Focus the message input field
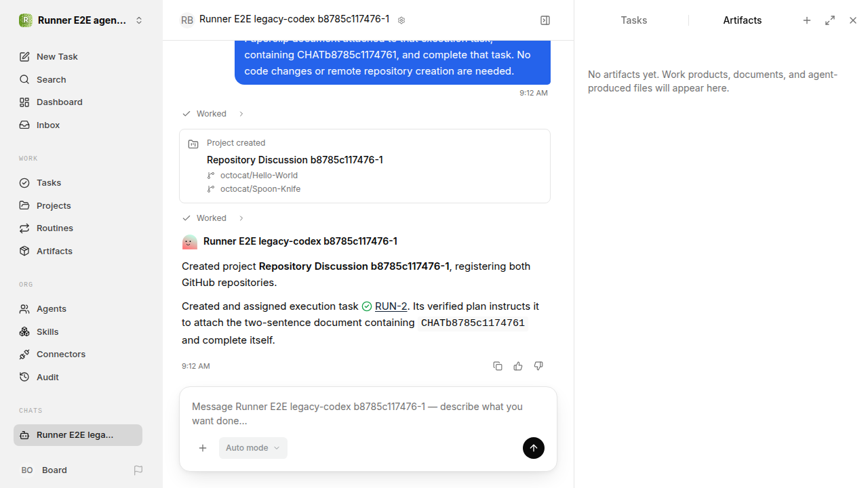This screenshot has height=488, width=868. coord(368,413)
